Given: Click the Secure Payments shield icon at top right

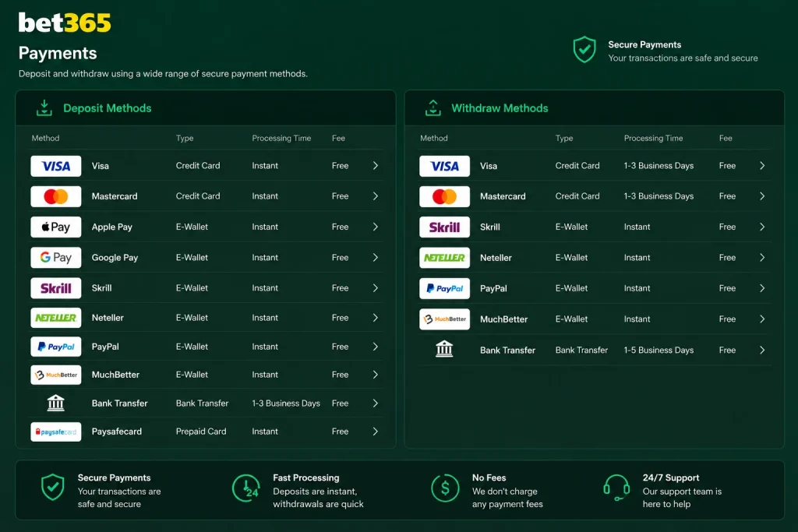Looking at the screenshot, I should tap(584, 49).
